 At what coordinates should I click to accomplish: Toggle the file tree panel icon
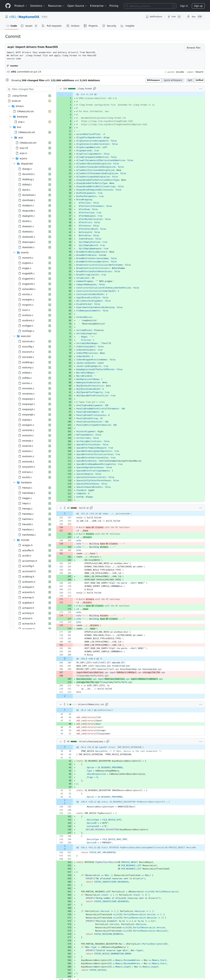[7, 80]
